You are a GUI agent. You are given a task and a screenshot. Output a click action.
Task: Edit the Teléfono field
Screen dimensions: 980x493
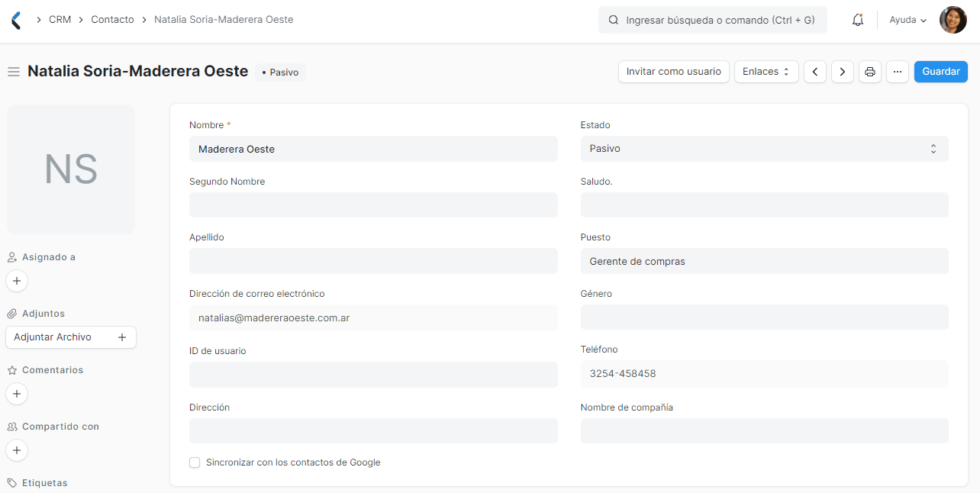tap(764, 374)
